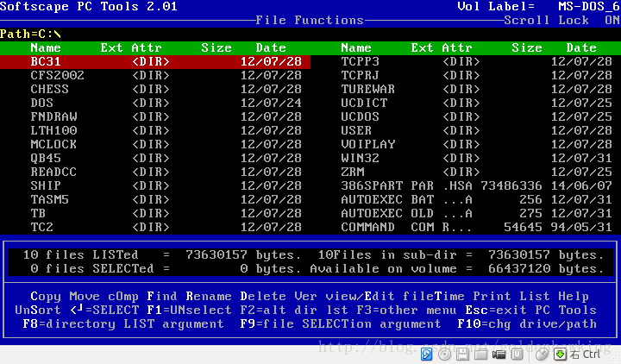Image resolution: width=621 pixels, height=364 pixels.
Task: Choose the fileTime command
Action: (x=434, y=296)
